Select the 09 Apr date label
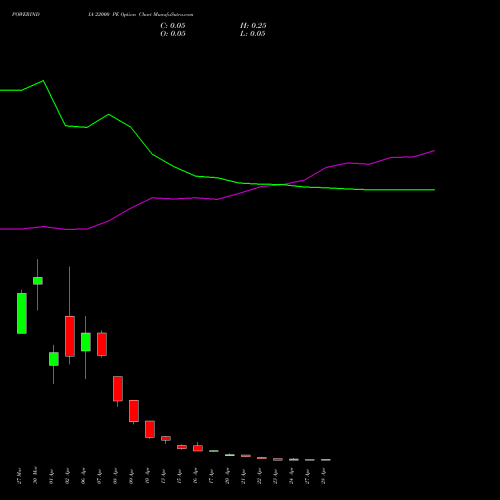 (x=131, y=476)
